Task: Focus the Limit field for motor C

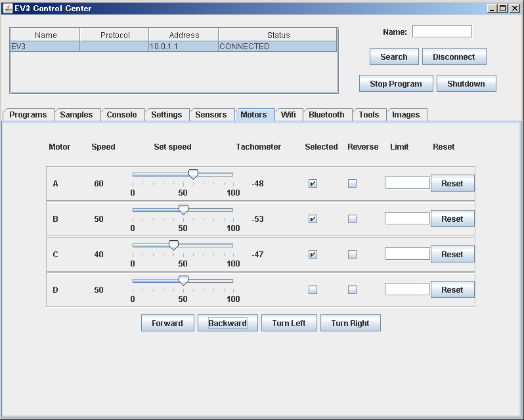Action: pyautogui.click(x=407, y=254)
